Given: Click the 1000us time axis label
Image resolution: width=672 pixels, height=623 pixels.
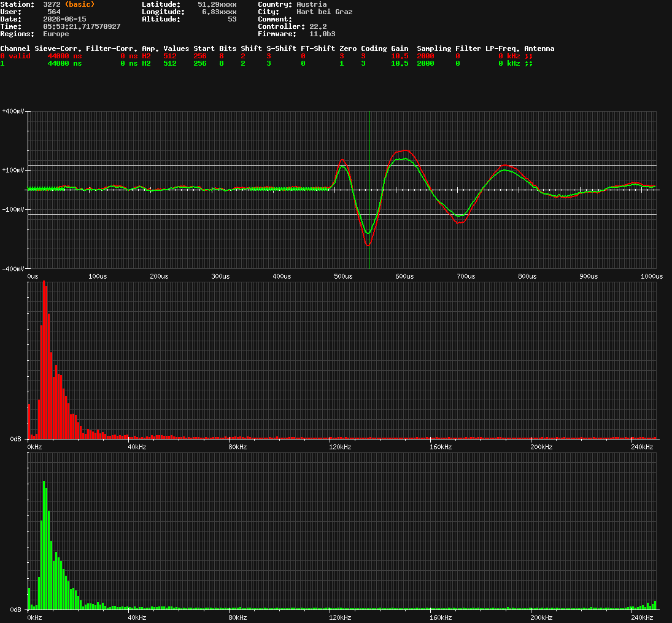Looking at the screenshot, I should click(651, 276).
